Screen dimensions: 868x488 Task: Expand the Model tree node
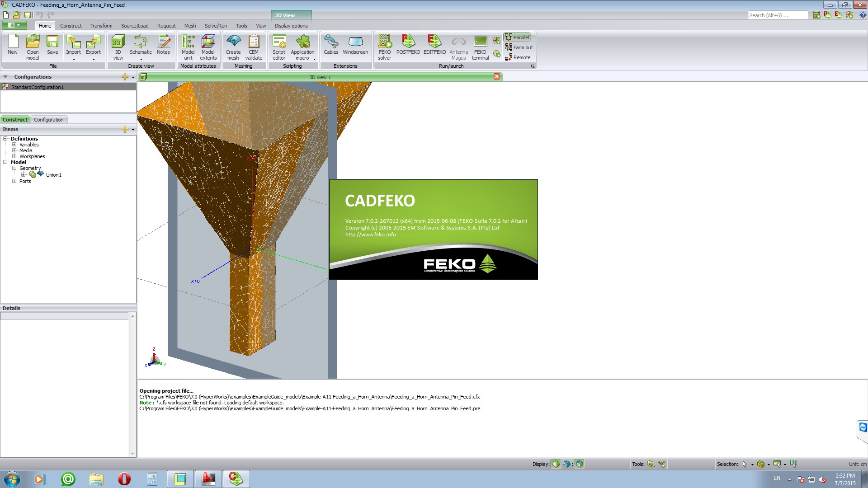tap(5, 162)
